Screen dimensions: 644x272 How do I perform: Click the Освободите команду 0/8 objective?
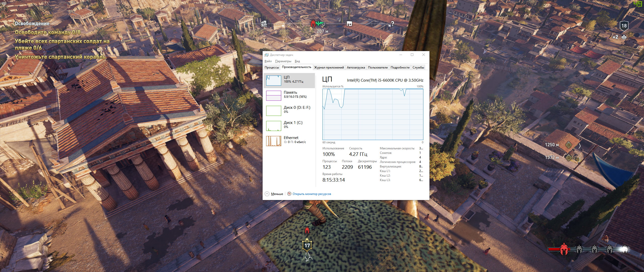point(48,32)
